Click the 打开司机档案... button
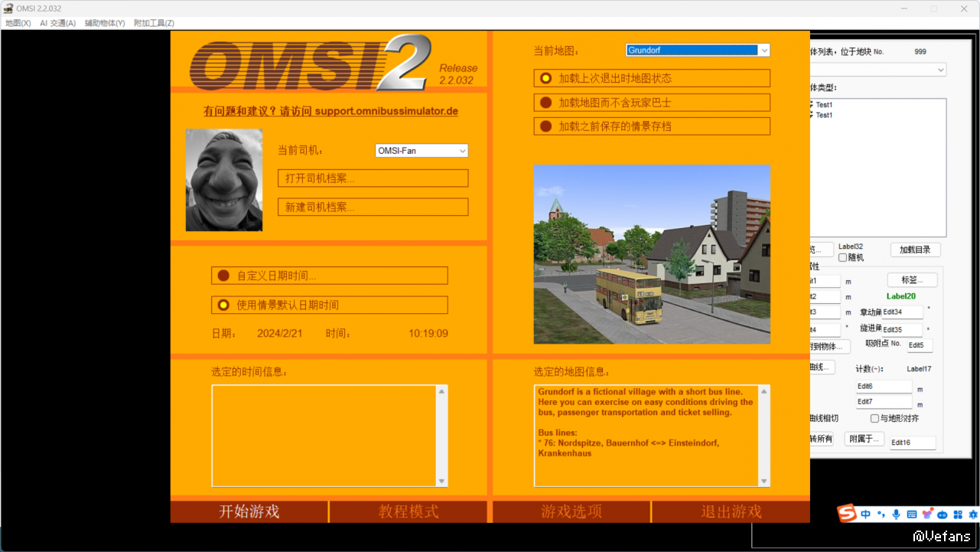 (x=373, y=178)
